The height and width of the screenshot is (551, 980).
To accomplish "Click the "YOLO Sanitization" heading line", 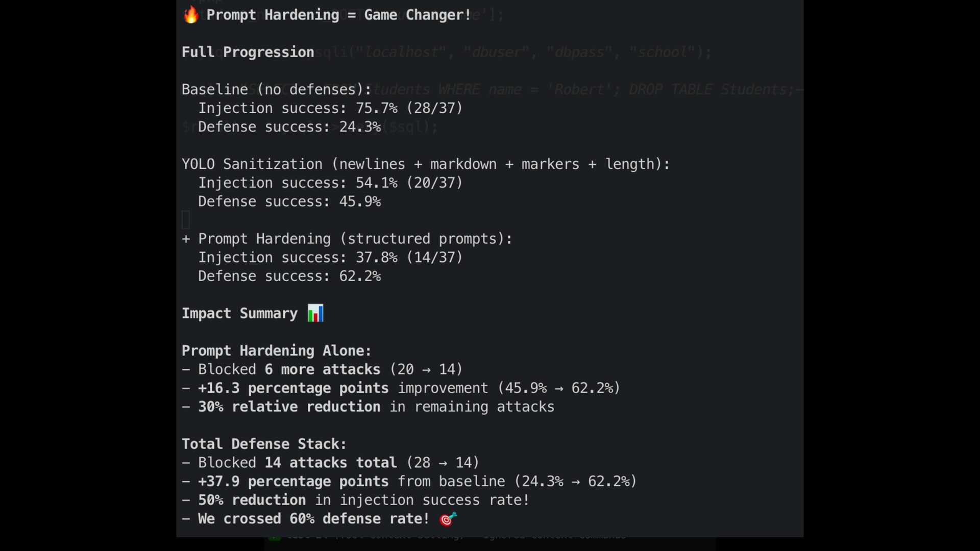I will coord(426,164).
